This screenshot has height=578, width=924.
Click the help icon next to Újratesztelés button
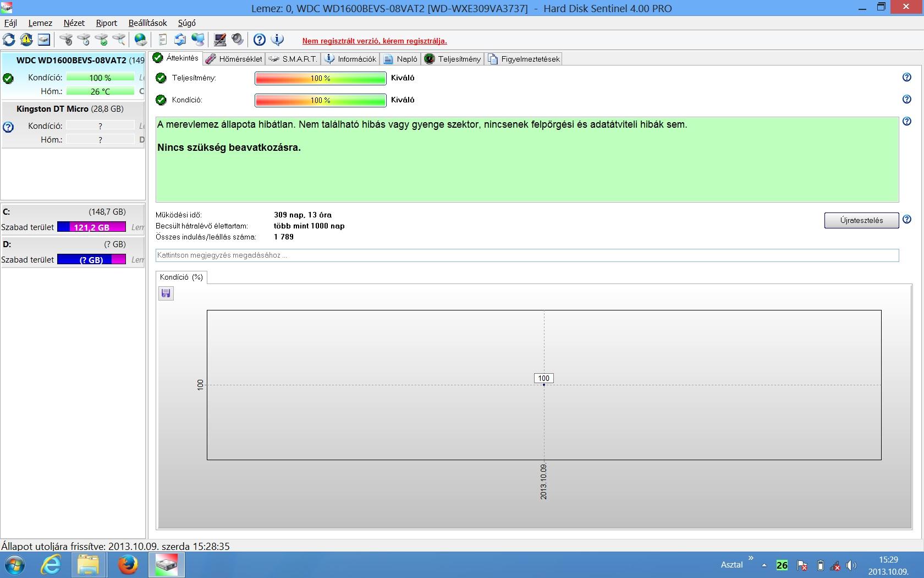[907, 219]
